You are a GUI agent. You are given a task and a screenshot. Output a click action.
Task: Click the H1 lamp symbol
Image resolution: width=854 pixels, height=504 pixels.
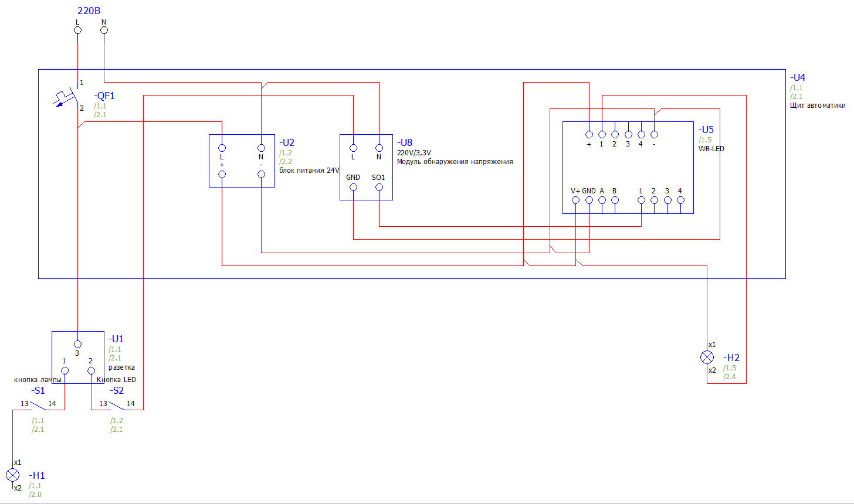click(x=13, y=475)
